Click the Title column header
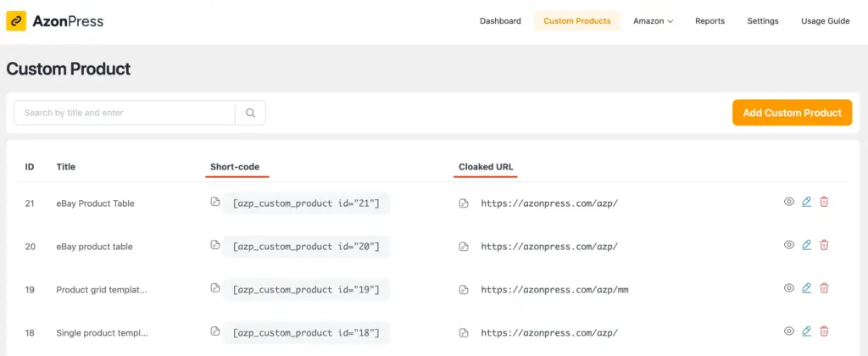This screenshot has height=356, width=868. 66,167
